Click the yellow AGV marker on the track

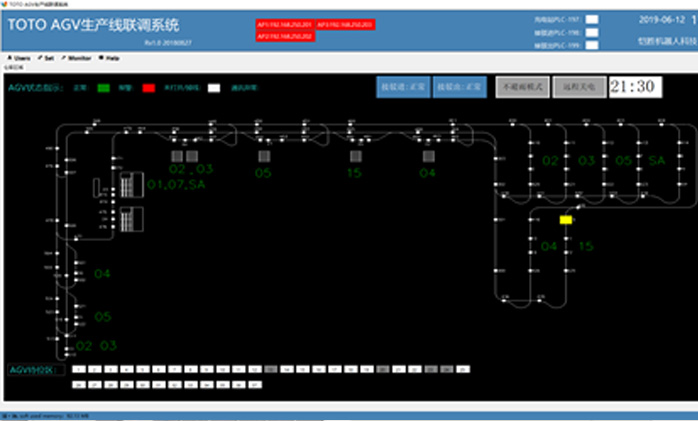click(x=566, y=220)
